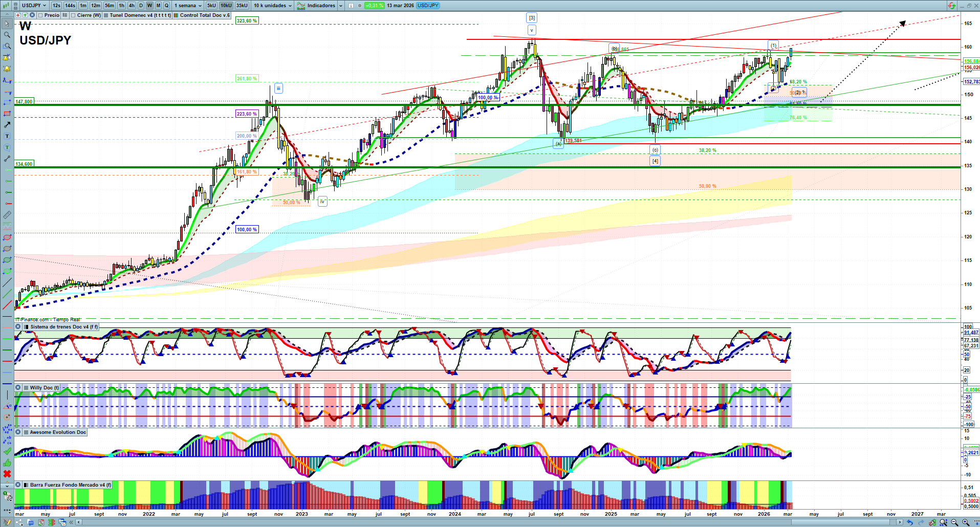Click the 5kU units button
The image size is (980, 527).
pyautogui.click(x=211, y=6)
